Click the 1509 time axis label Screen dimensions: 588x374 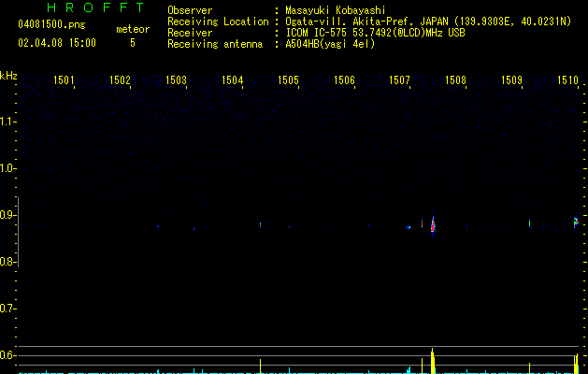tap(512, 80)
